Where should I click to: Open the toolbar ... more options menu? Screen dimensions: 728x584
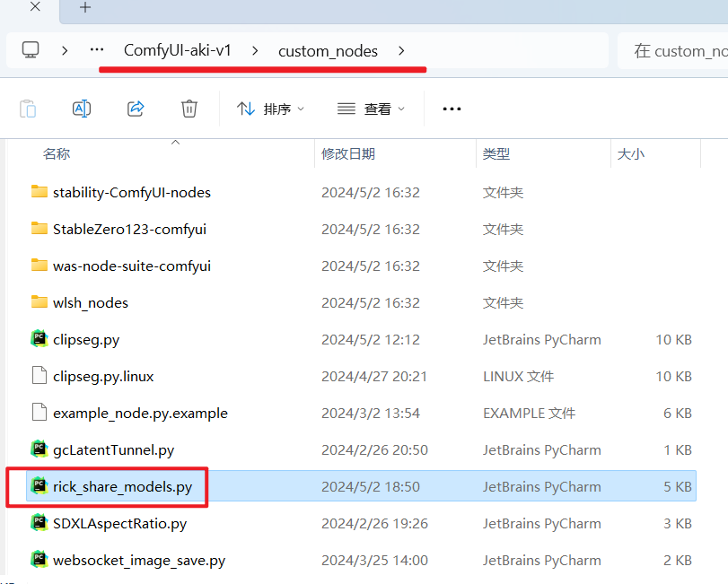(452, 108)
